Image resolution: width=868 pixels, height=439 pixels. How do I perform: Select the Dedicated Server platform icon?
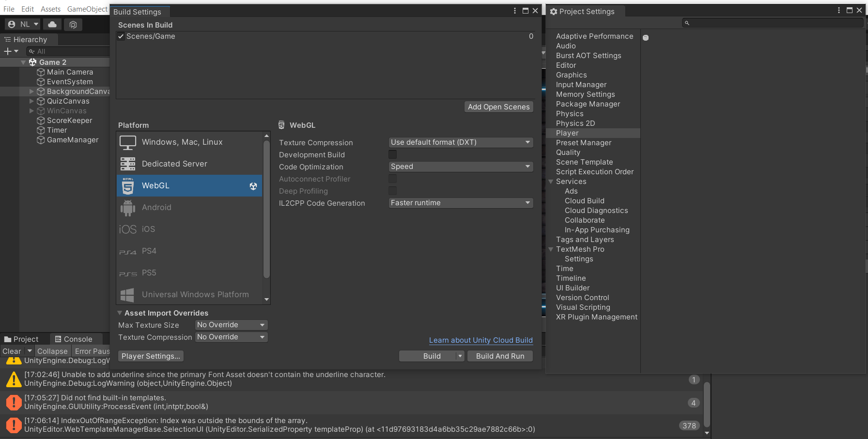coord(128,164)
